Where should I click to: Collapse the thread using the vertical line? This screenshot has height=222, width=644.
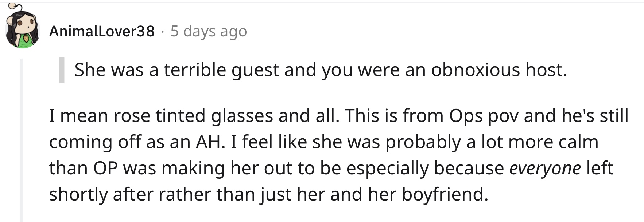(x=21, y=140)
